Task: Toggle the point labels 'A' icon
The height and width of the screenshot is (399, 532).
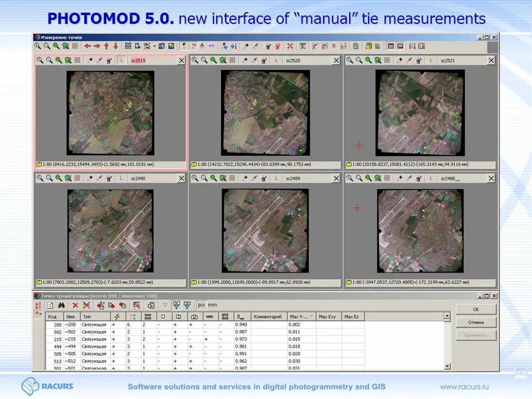Action: pyautogui.click(x=202, y=46)
